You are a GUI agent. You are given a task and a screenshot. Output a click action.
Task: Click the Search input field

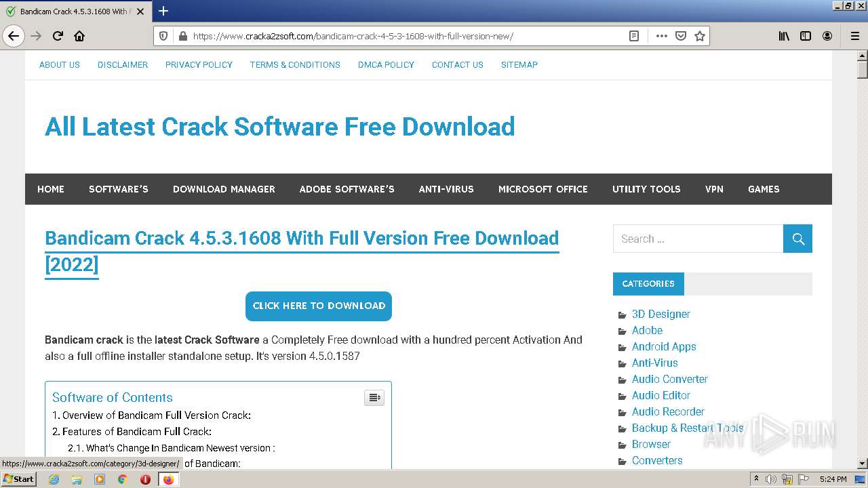[698, 239]
